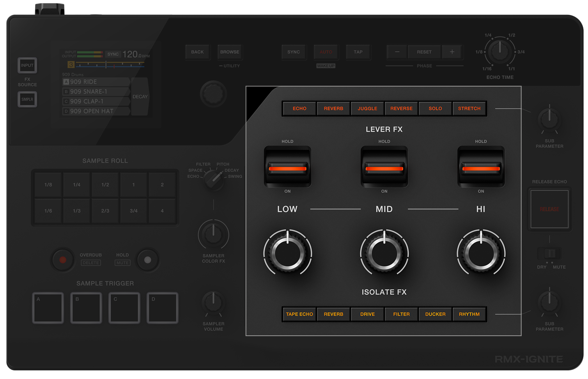This screenshot has height=379, width=588.
Task: Click the OVERDUB record button
Action: point(62,260)
